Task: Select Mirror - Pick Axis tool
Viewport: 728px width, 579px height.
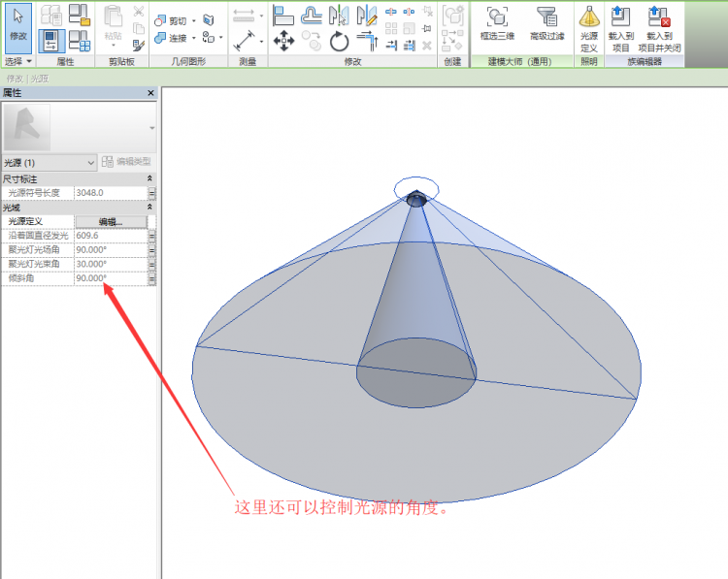Action: (339, 16)
